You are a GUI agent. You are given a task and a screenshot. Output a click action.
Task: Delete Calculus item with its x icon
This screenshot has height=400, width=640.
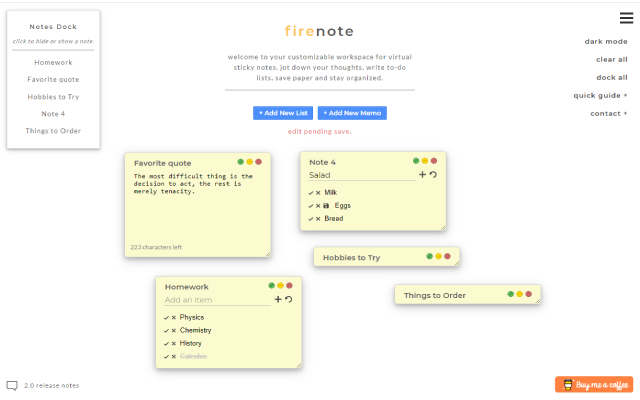point(173,357)
